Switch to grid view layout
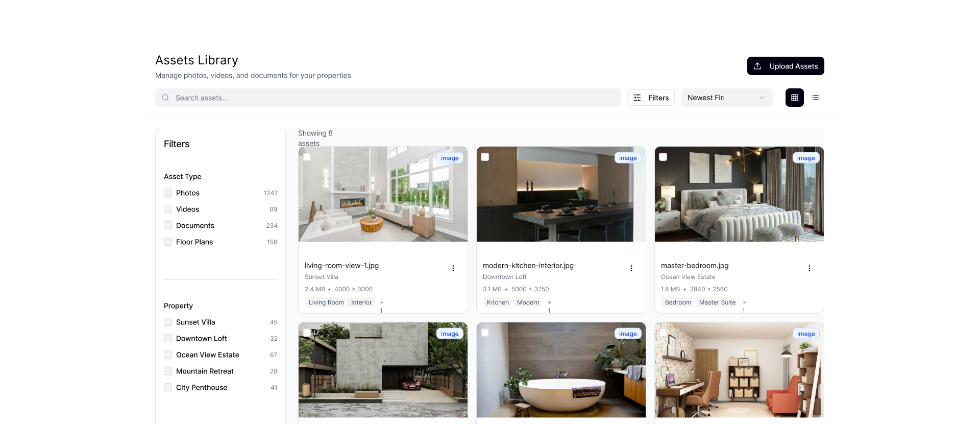The image size is (980, 424). [794, 98]
